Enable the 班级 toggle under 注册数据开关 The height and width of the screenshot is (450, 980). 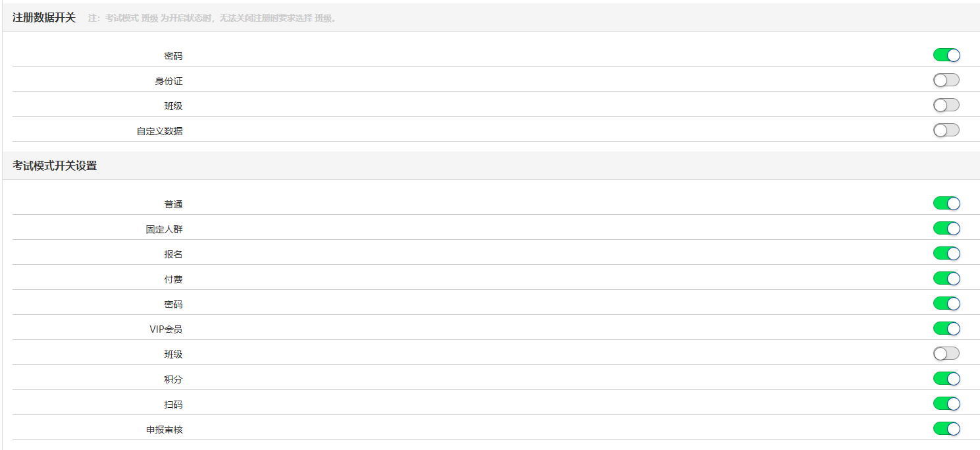point(946,105)
